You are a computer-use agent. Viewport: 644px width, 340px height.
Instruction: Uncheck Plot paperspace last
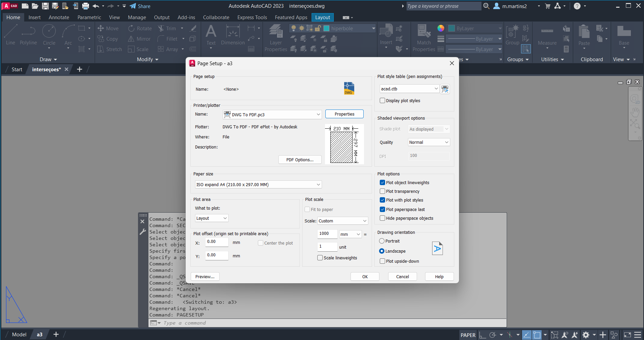pos(382,209)
